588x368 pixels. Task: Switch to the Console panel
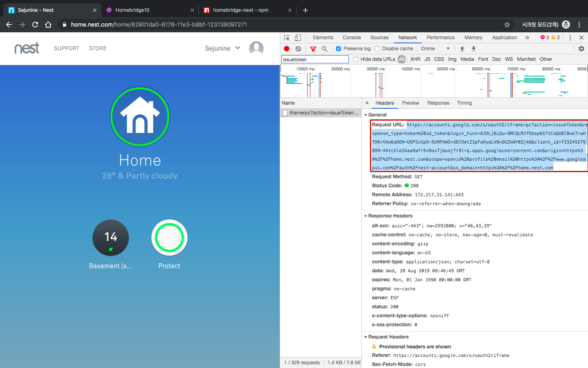(x=352, y=38)
